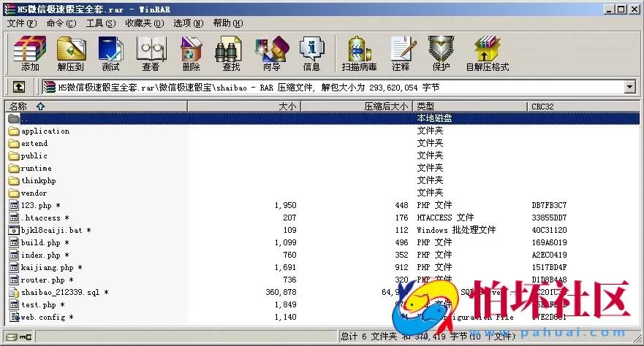Viewport: 644px width, 346px height.
Task: Click the web.config file icon
Action: tap(14, 317)
